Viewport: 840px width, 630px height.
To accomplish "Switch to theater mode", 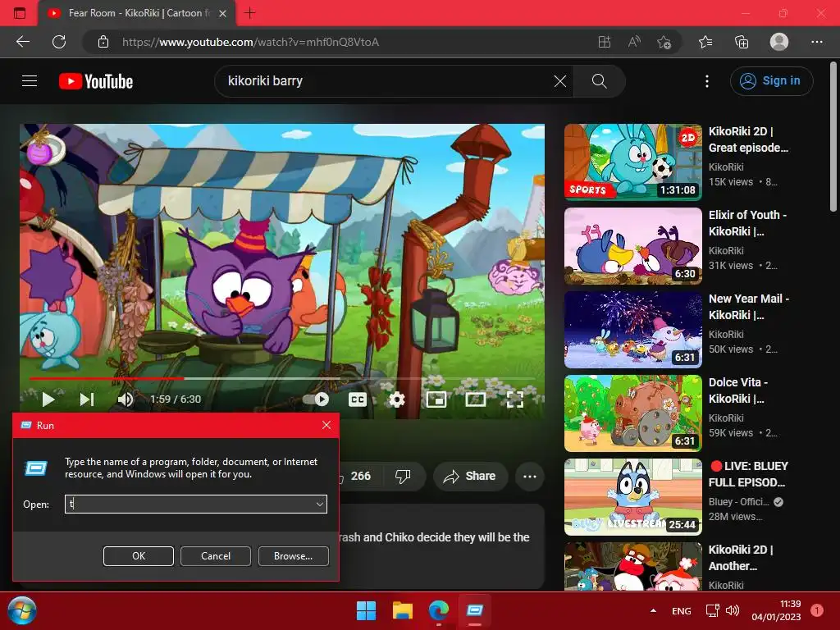I will (x=476, y=399).
